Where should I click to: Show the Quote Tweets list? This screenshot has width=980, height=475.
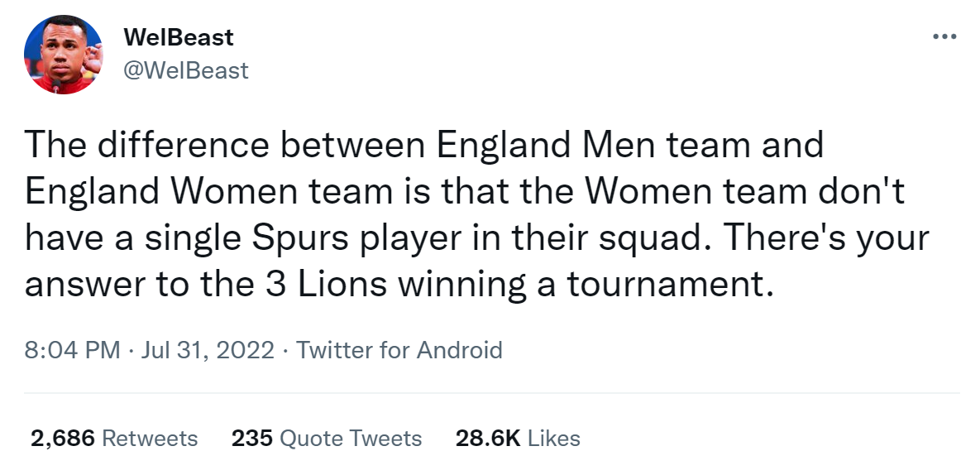click(351, 438)
